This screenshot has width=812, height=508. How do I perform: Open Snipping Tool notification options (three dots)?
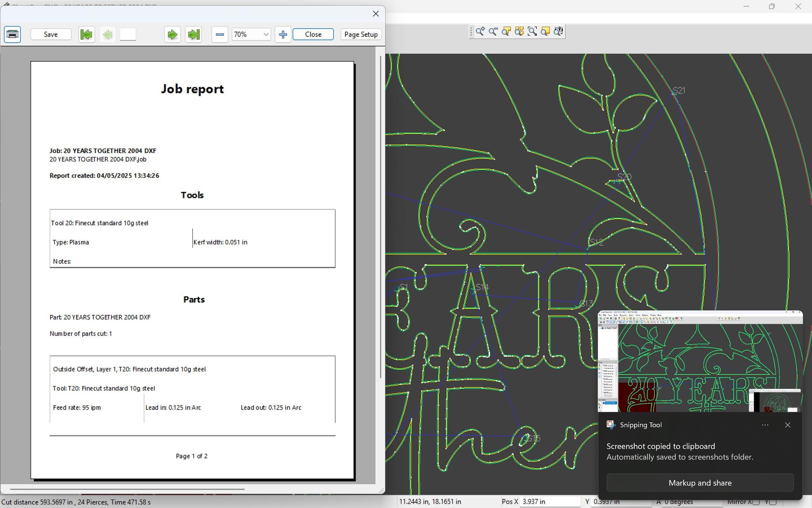[x=765, y=425]
